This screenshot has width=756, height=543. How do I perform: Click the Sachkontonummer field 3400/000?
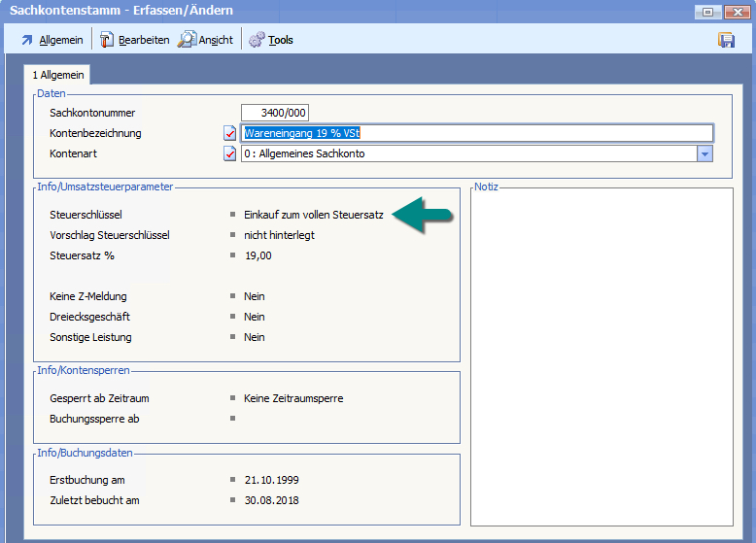tap(275, 113)
